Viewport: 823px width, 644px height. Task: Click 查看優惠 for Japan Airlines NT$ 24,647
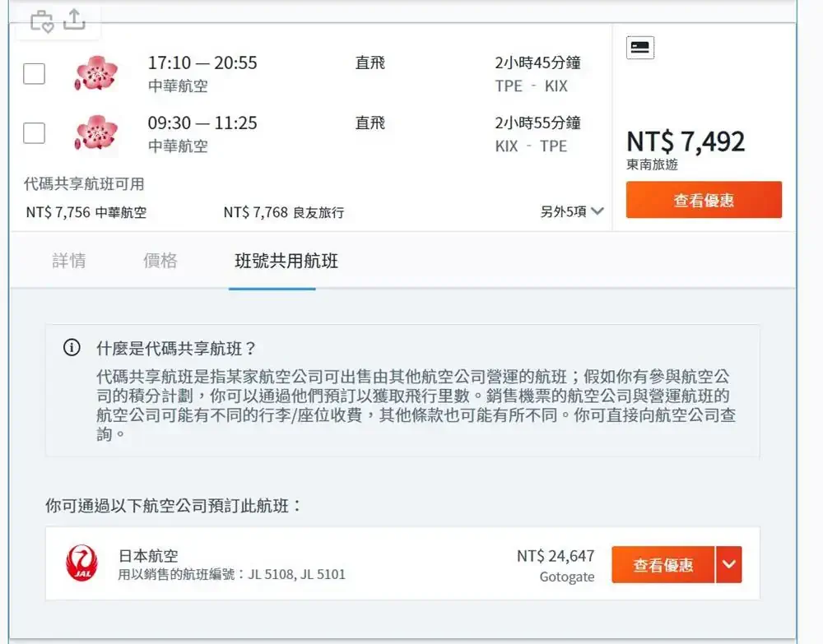tap(663, 564)
